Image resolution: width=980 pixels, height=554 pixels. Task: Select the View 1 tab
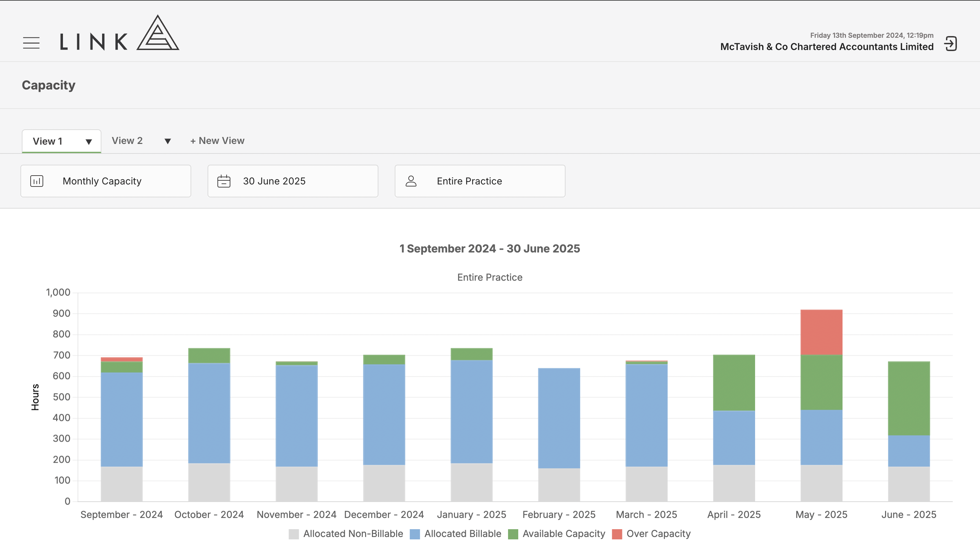tap(61, 141)
